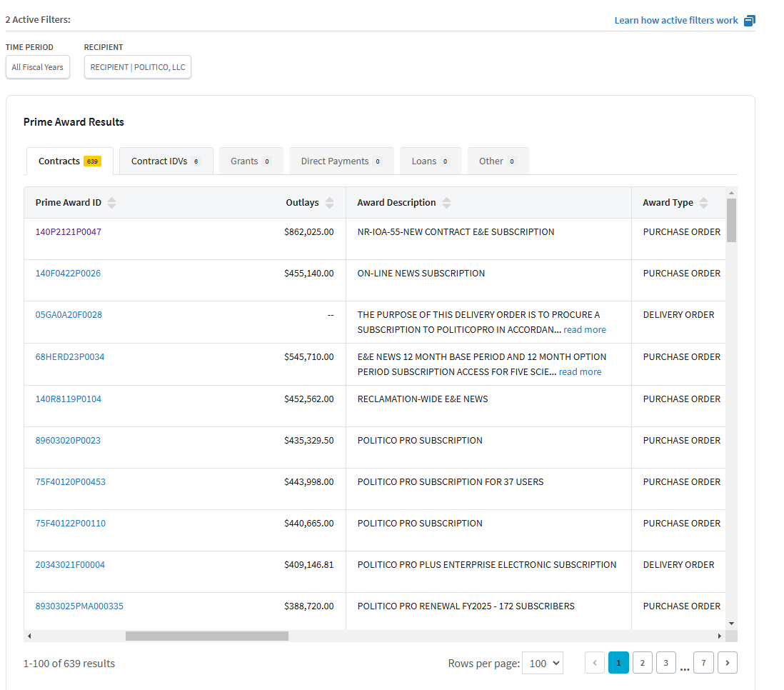Go to results page 3

tap(666, 663)
